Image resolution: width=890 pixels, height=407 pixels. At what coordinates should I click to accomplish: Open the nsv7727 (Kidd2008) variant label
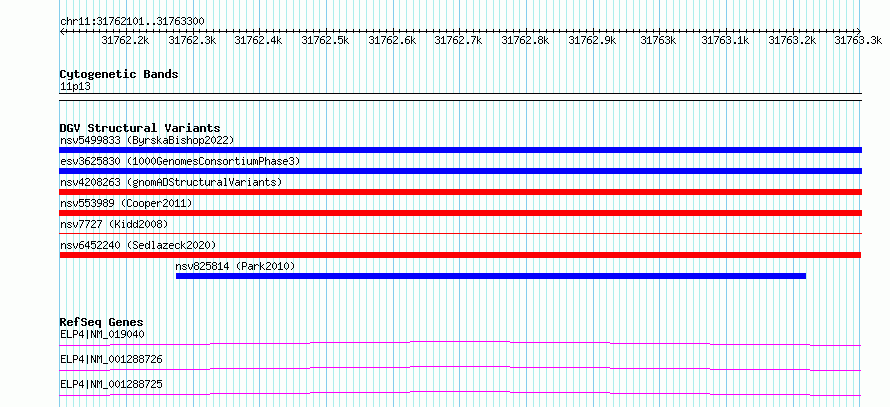114,224
